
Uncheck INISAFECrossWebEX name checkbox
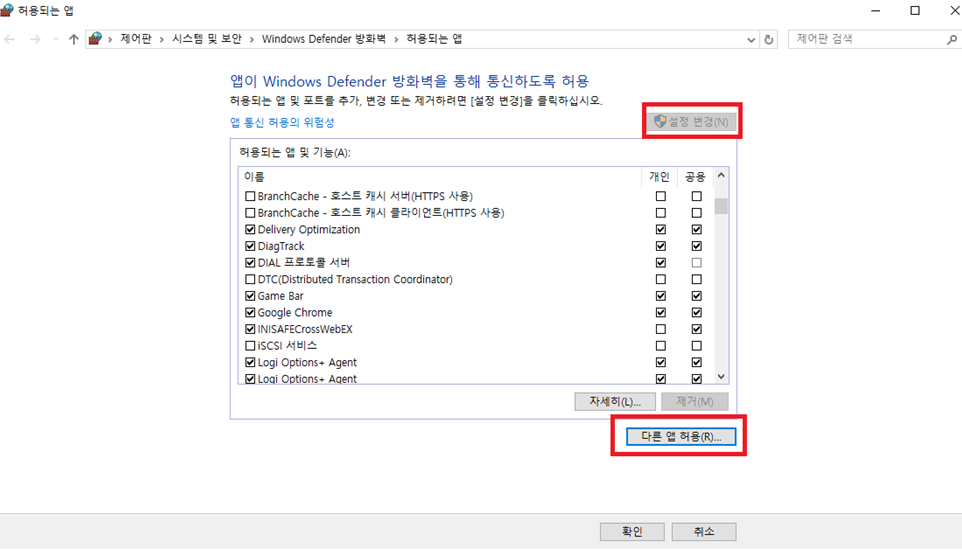click(250, 329)
